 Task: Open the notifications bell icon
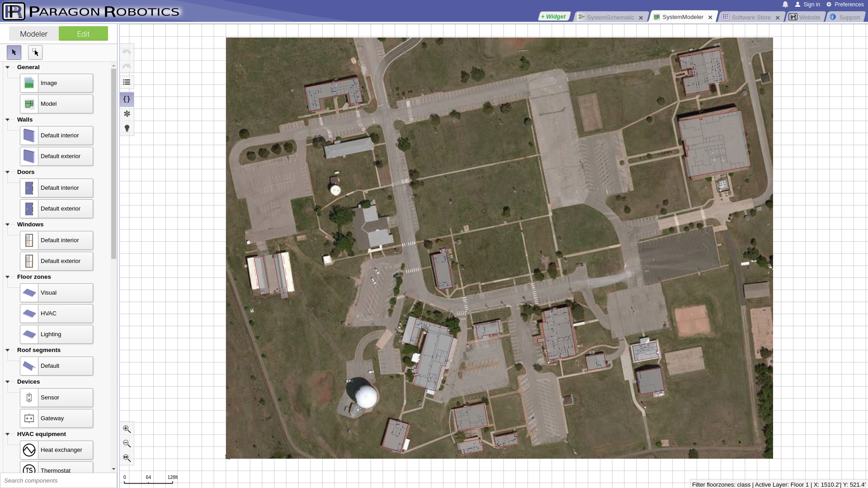point(785,5)
